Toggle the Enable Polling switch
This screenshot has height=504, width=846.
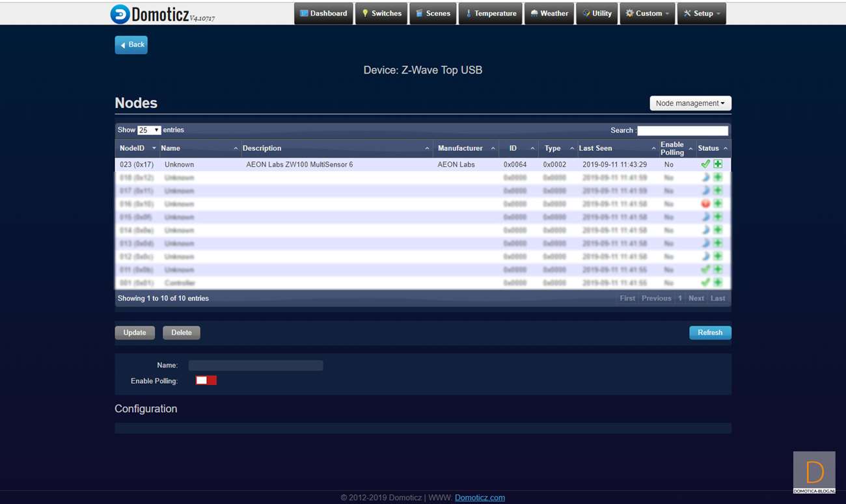click(x=206, y=380)
